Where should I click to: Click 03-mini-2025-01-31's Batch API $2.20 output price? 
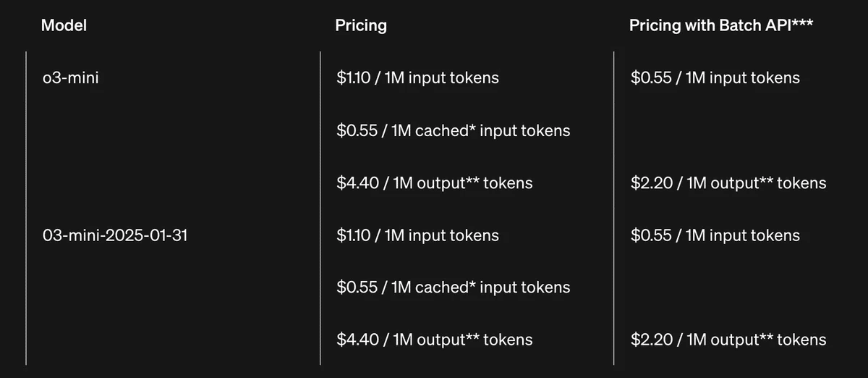pyautogui.click(x=728, y=340)
